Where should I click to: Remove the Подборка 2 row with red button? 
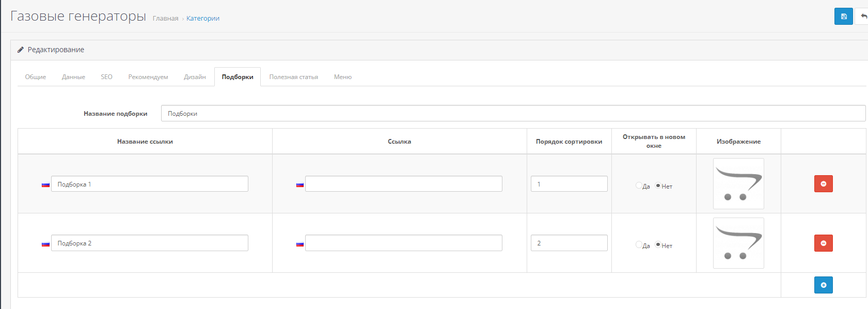click(x=823, y=243)
